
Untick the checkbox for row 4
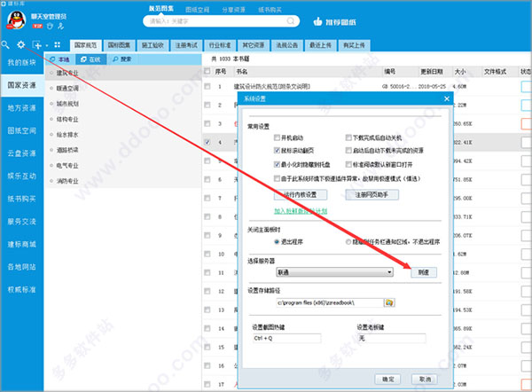207,142
